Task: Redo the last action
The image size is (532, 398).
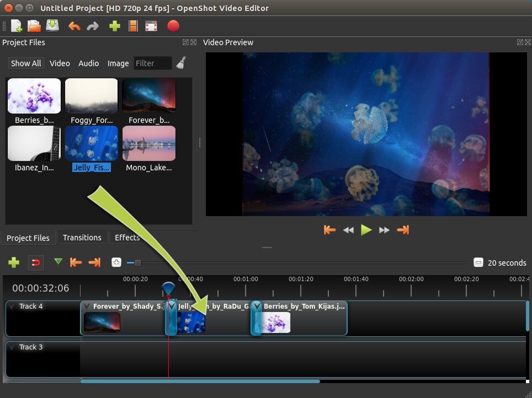Action: (x=93, y=26)
